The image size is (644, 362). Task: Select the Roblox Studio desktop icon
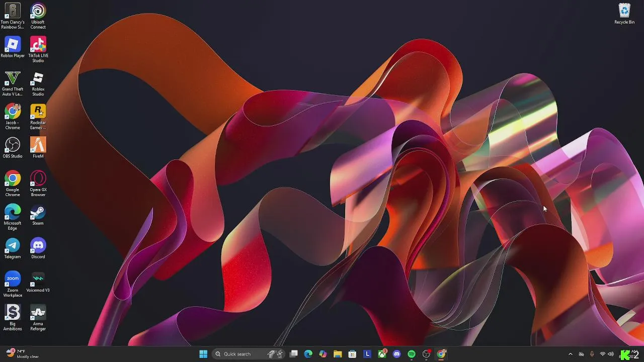coord(38,83)
